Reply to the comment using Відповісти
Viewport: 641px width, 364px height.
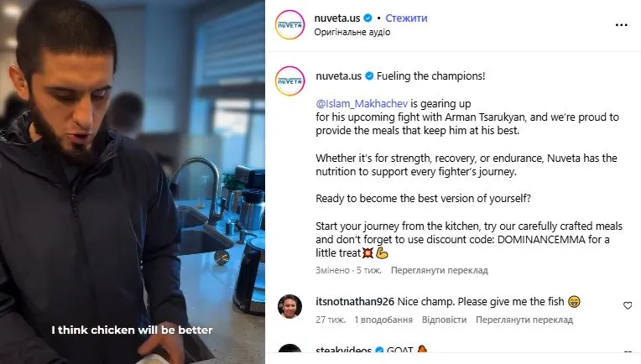444,320
